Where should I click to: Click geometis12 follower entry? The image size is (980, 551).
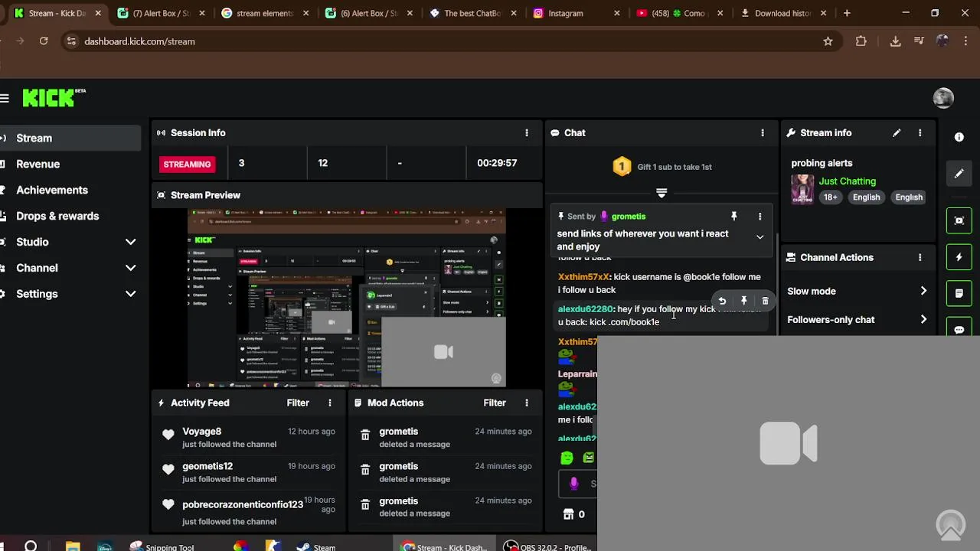pos(207,466)
